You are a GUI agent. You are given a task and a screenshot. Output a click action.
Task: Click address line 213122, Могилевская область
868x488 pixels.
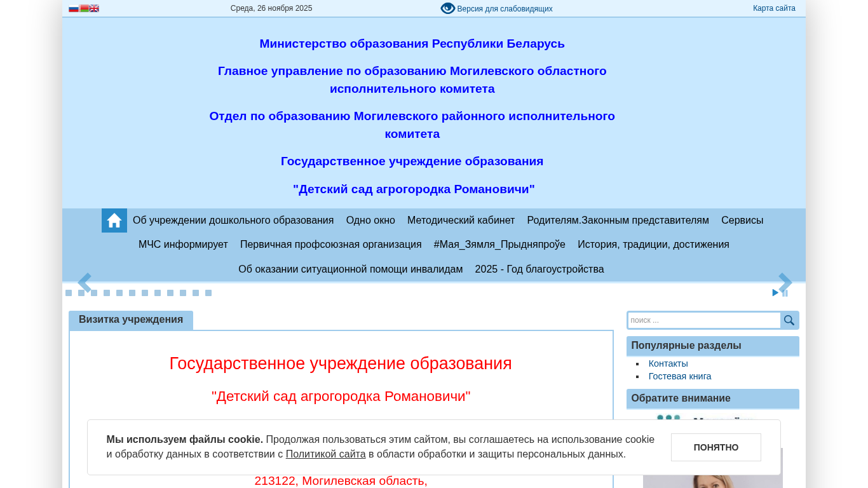click(341, 481)
